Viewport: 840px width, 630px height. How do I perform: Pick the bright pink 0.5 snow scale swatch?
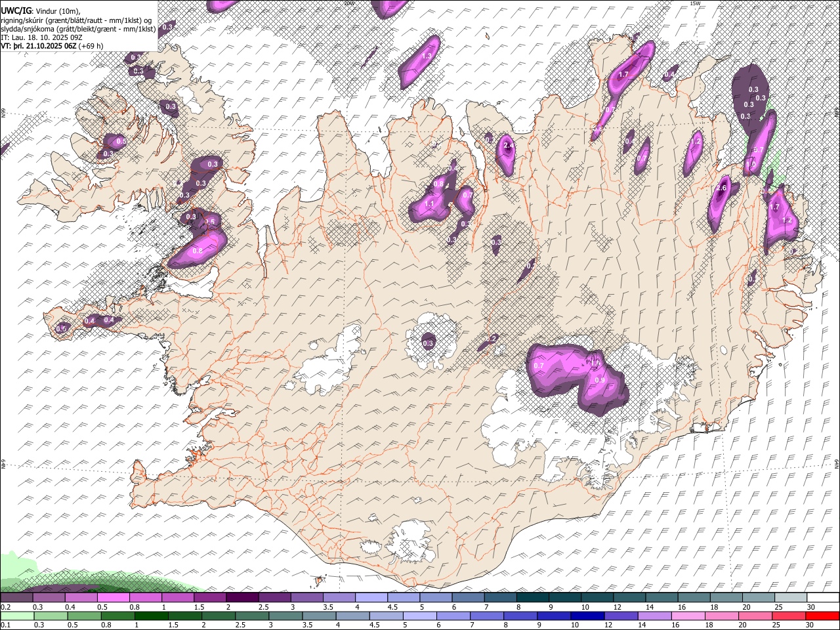tap(114, 597)
